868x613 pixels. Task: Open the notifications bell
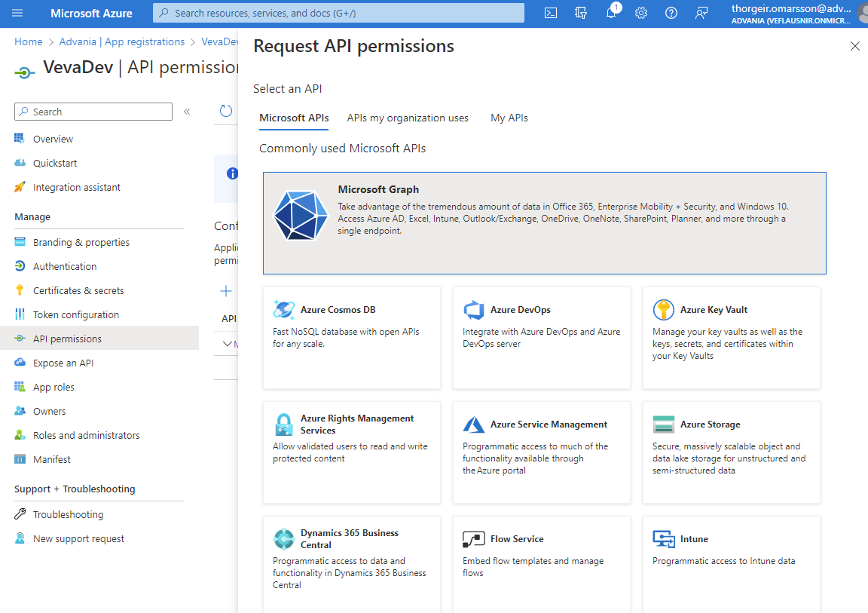(611, 13)
